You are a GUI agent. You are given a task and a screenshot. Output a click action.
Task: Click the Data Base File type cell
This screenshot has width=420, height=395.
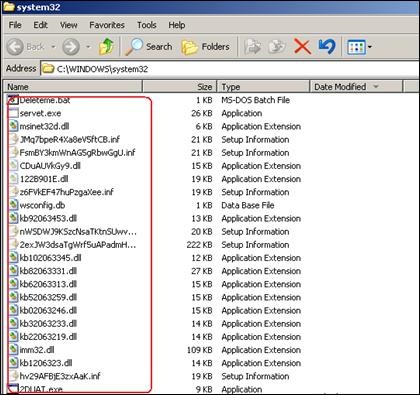coord(248,205)
